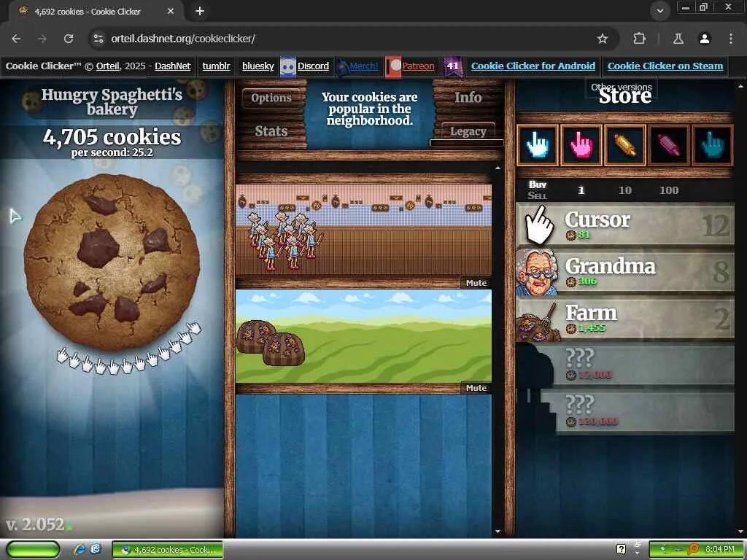This screenshot has height=560, width=747.
Task: Purchase a Grandma building
Action: [x=625, y=271]
